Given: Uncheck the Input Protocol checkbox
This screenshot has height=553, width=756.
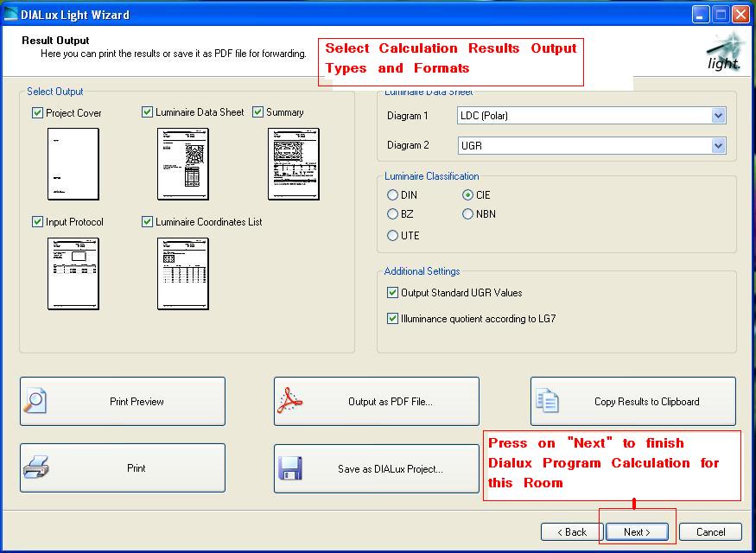Looking at the screenshot, I should pos(37,222).
